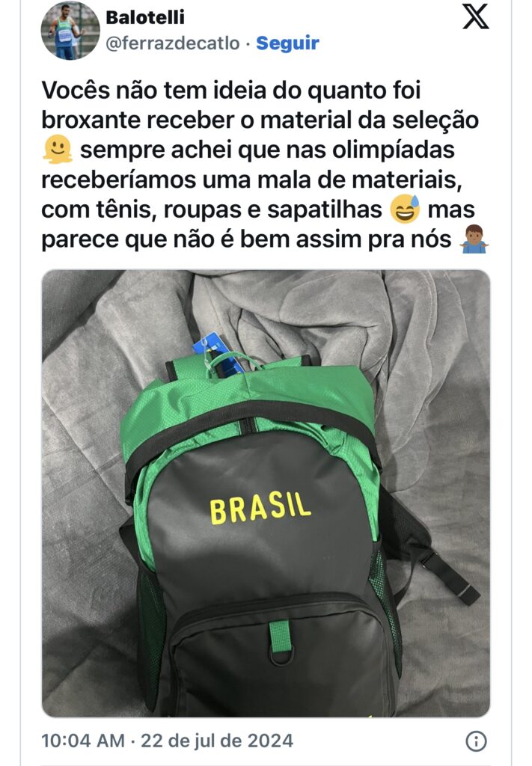This screenshot has width=532, height=766.
Task: Click the black buckle strap on backpack
Action: (450, 577)
